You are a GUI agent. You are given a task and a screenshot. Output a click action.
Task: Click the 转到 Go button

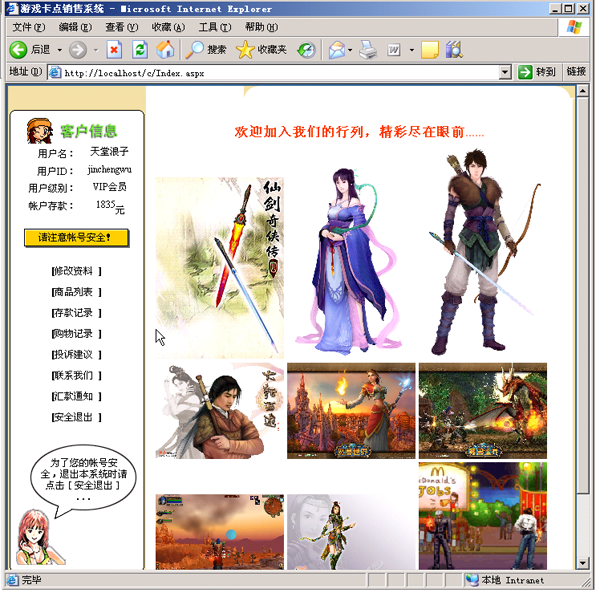click(537, 72)
